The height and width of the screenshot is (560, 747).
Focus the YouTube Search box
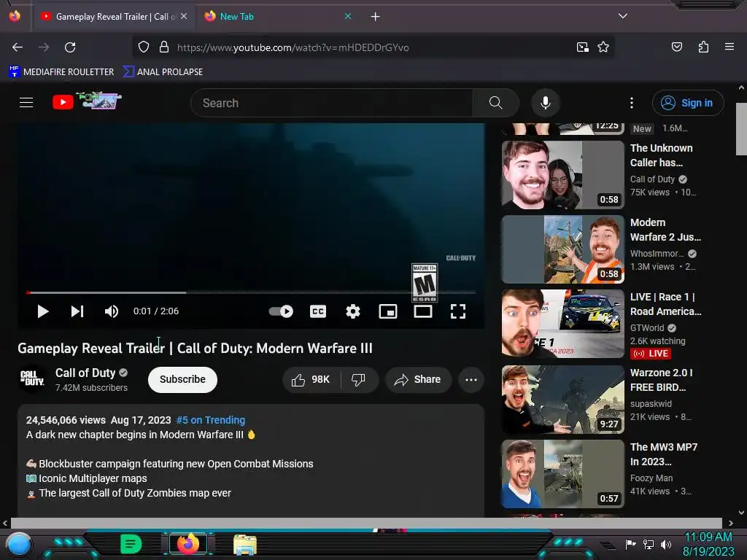pyautogui.click(x=331, y=103)
